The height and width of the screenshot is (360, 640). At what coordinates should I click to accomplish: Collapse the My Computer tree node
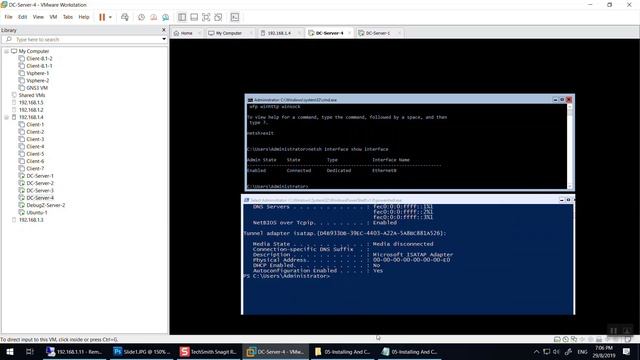click(7, 51)
